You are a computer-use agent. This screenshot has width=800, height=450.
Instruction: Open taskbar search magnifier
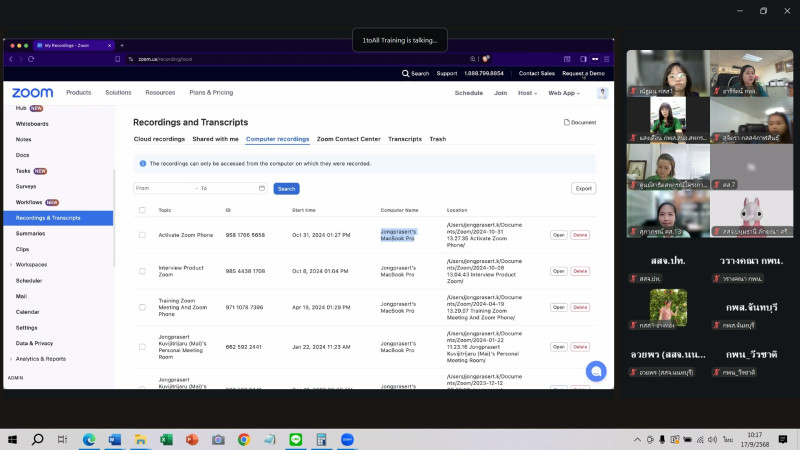[x=37, y=439]
